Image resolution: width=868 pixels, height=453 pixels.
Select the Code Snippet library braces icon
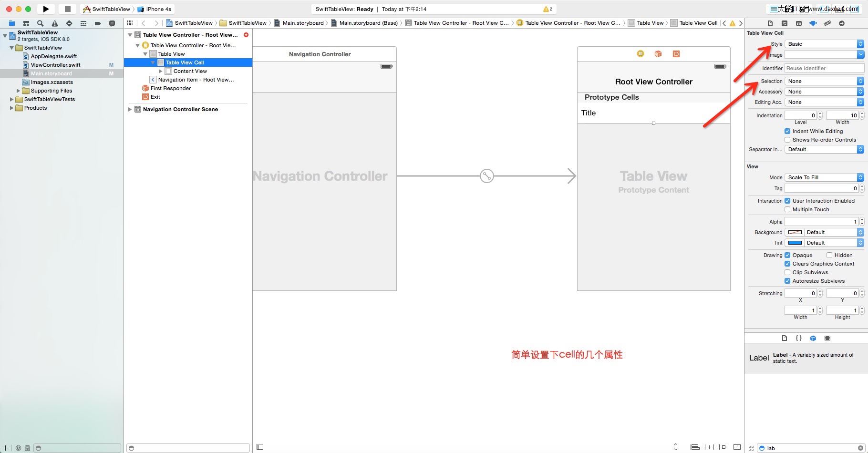[x=799, y=338]
